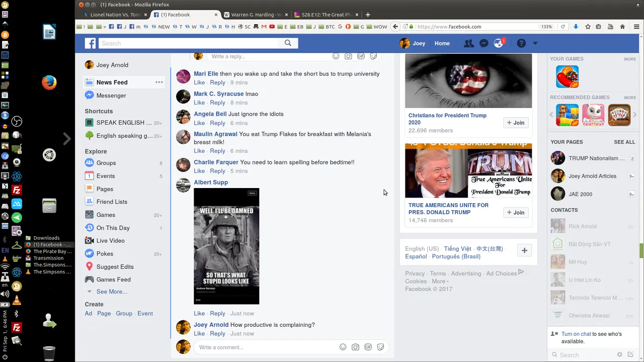
Task: Join TRUE AMERICANS UNITE group
Action: click(x=516, y=213)
